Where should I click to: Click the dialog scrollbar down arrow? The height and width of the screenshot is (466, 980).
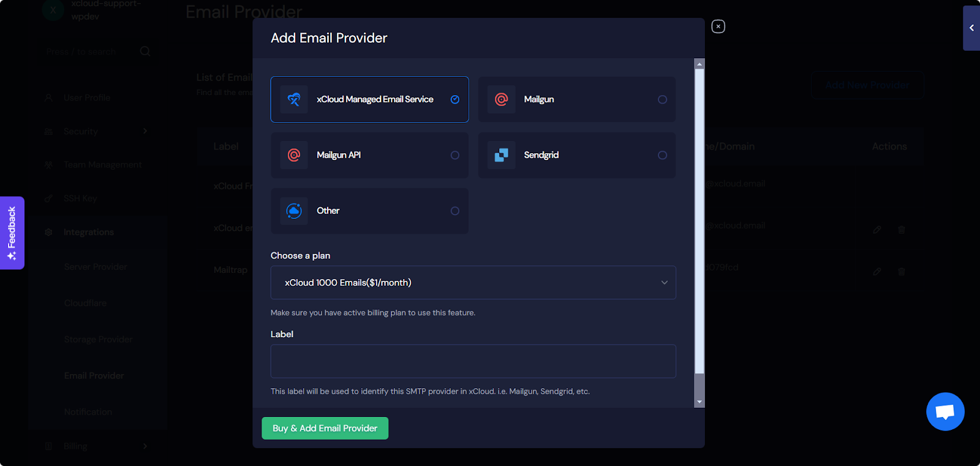(699, 402)
